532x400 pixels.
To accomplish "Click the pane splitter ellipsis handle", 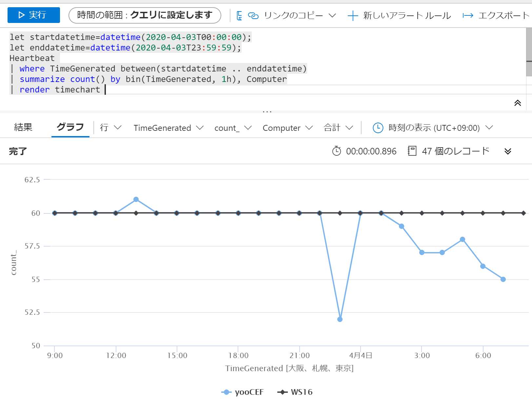I will (267, 112).
